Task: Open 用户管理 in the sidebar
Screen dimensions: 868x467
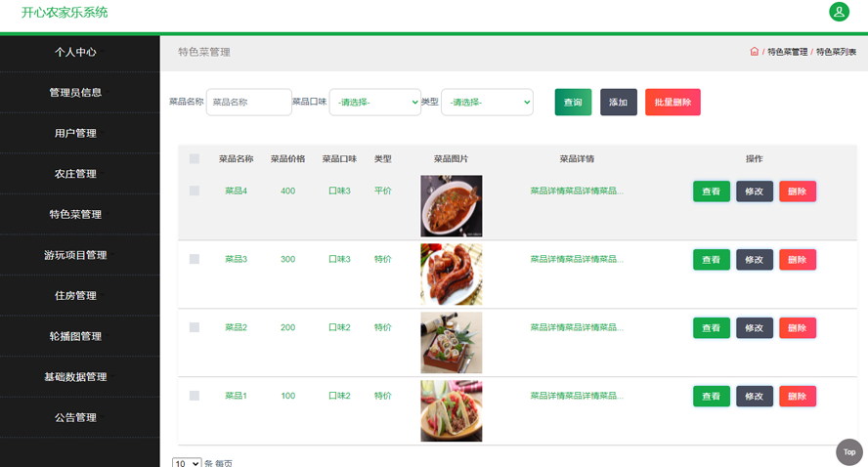Action: coord(75,133)
